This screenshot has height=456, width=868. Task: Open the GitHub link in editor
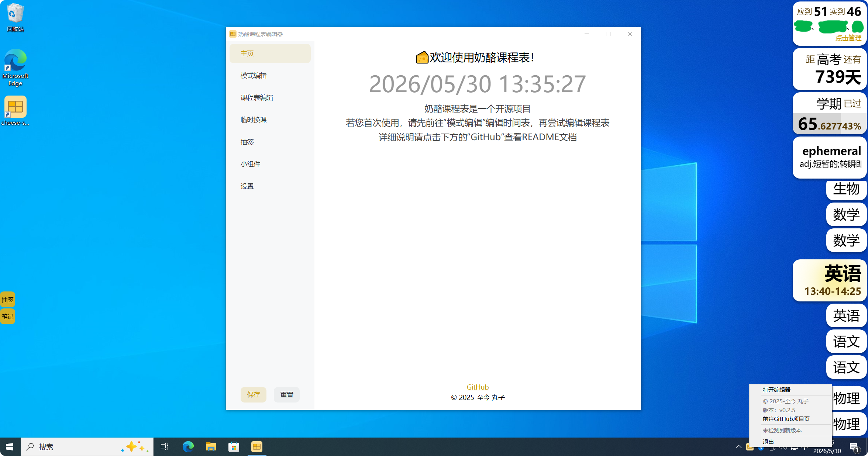pyautogui.click(x=478, y=387)
